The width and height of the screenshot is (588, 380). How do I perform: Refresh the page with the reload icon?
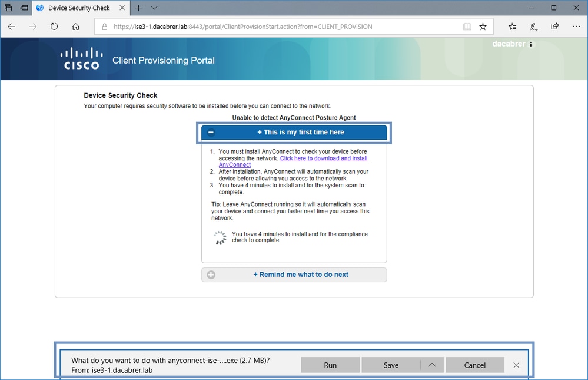coord(54,27)
